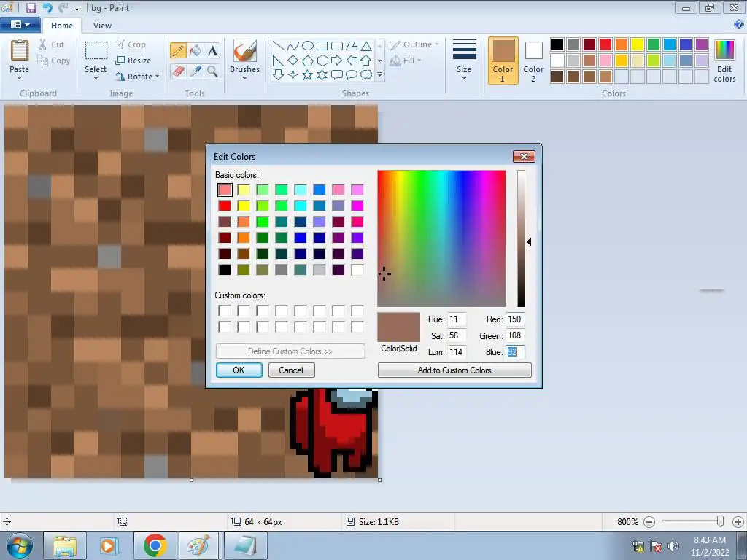Click the Red value field

(x=515, y=319)
